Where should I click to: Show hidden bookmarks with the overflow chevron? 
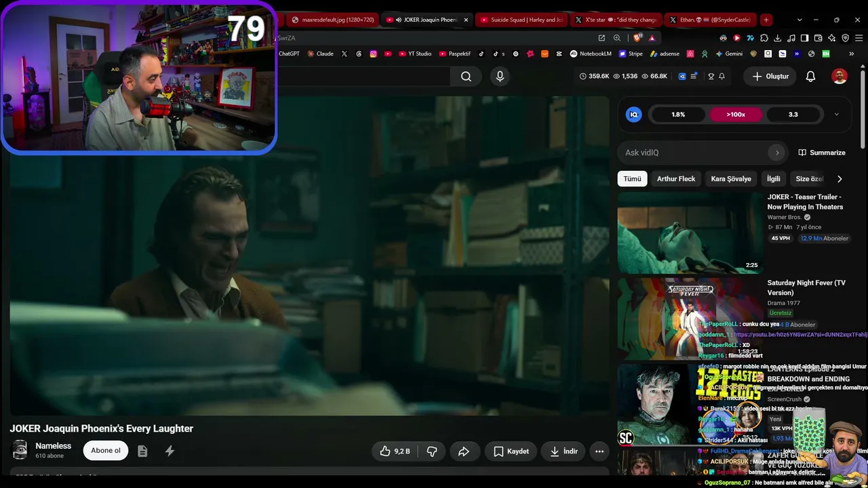tap(852, 54)
